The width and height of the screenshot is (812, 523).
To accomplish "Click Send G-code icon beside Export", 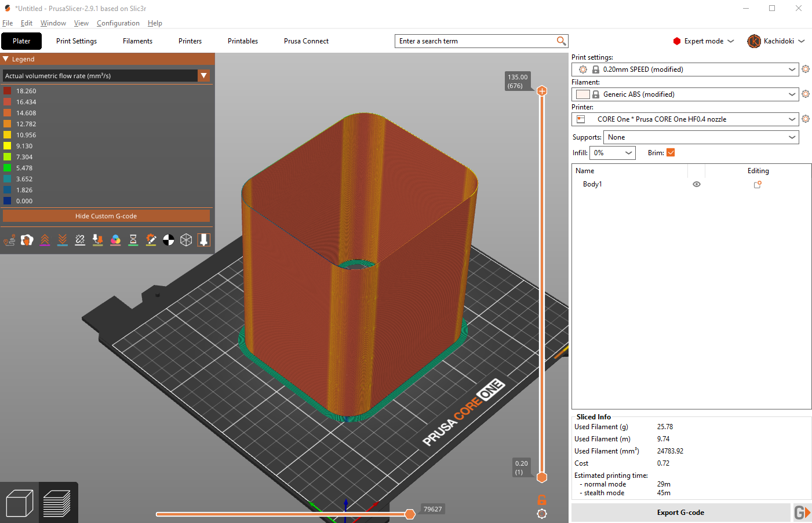I will click(802, 513).
